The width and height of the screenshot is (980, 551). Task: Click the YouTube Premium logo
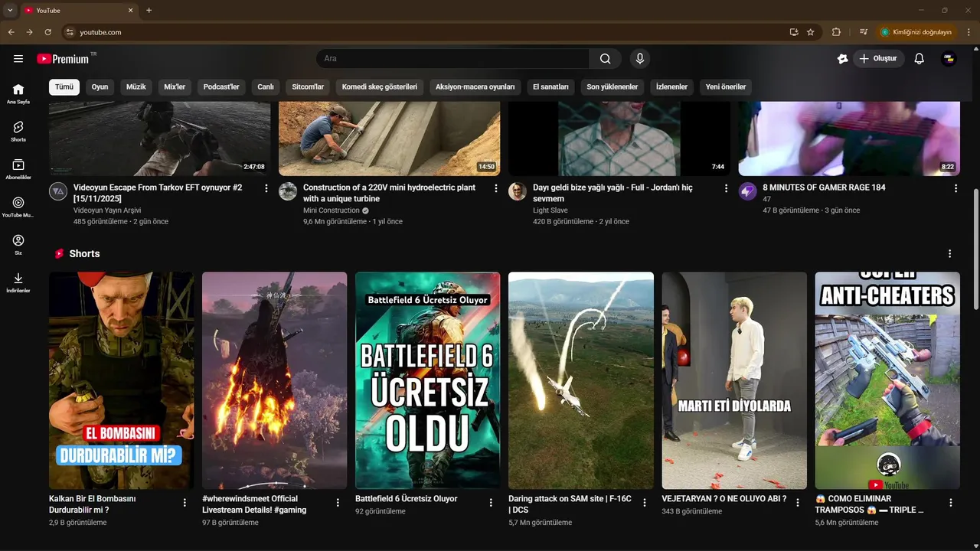63,59
